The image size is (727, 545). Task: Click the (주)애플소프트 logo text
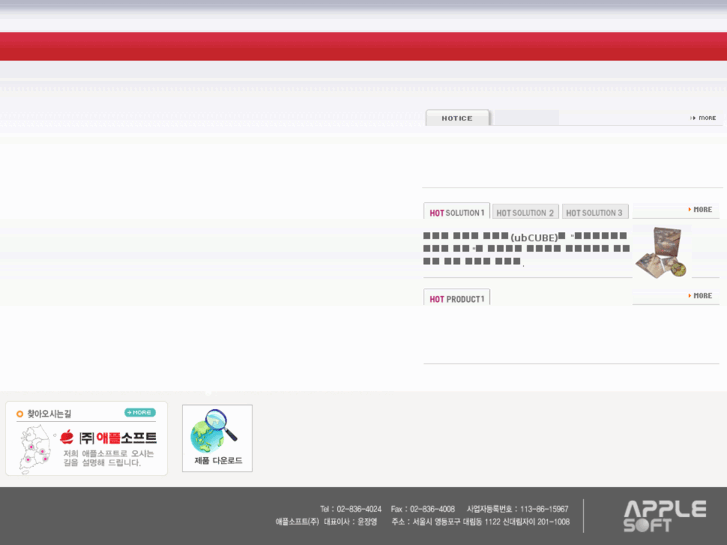(x=118, y=437)
